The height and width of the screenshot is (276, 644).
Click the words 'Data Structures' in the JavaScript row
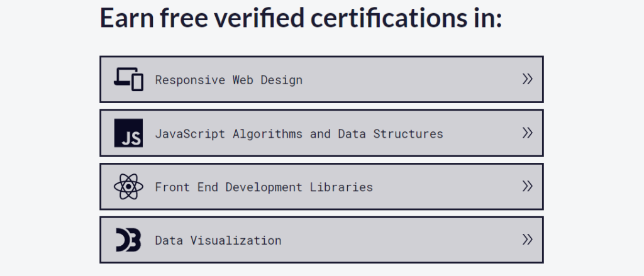390,133
